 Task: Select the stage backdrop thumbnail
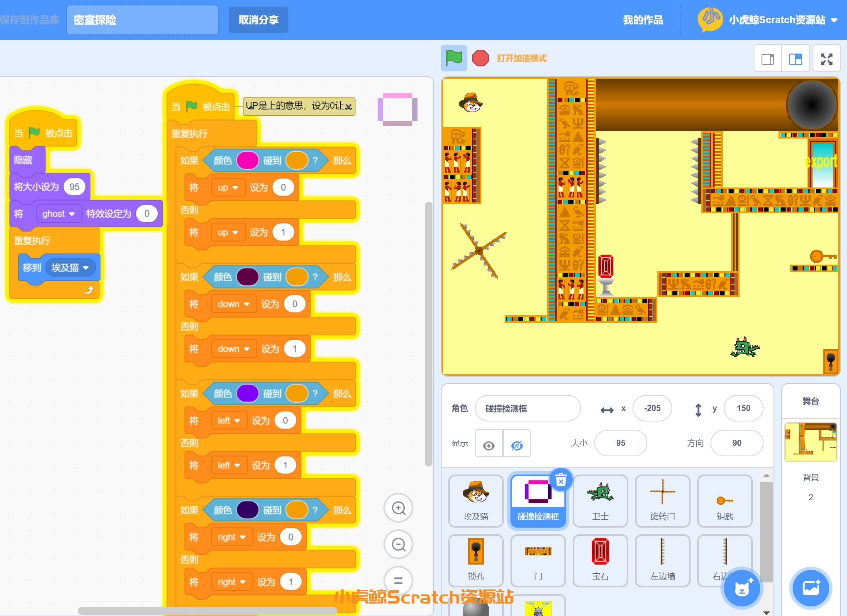tap(810, 442)
